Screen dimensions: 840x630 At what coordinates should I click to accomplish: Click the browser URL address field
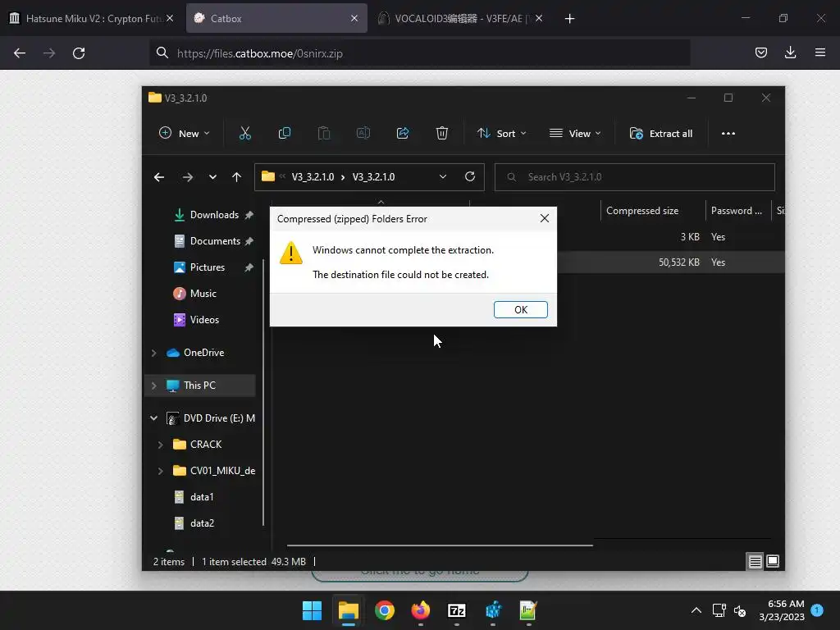[419, 53]
